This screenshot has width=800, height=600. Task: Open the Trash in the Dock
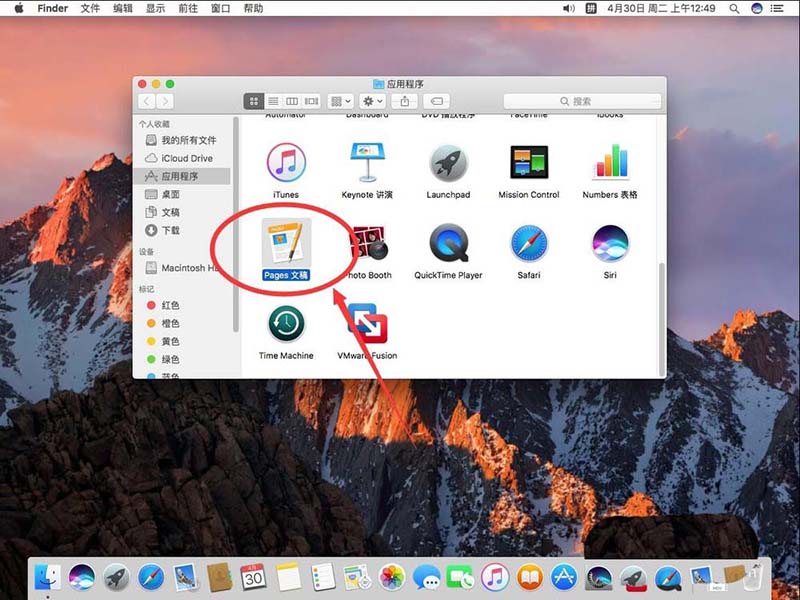(x=753, y=578)
